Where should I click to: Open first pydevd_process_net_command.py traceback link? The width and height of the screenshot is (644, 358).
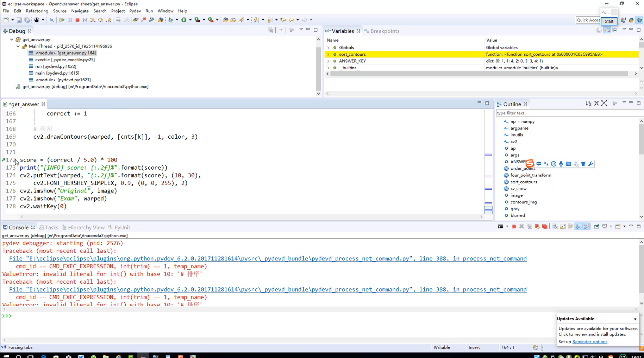pos(268,259)
